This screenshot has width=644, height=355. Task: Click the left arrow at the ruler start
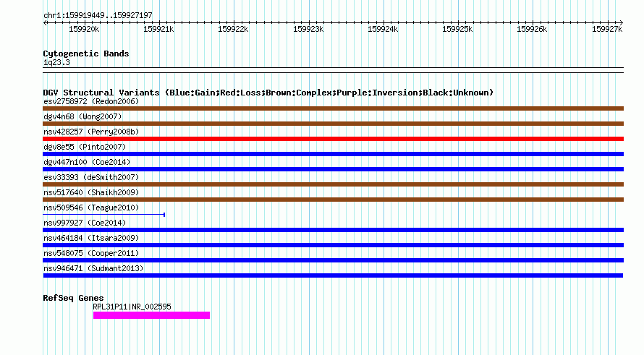tap(45, 22)
